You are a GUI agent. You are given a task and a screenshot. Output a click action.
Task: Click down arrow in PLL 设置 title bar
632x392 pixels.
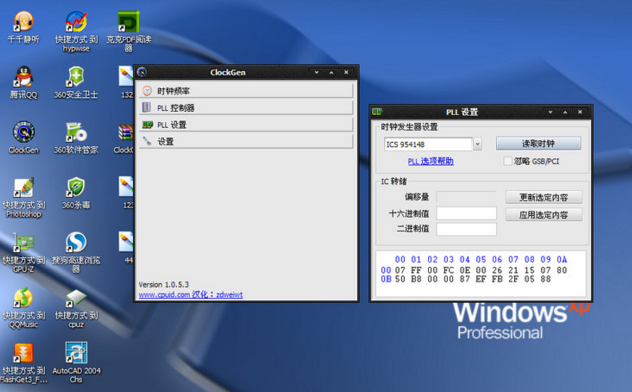click(551, 112)
